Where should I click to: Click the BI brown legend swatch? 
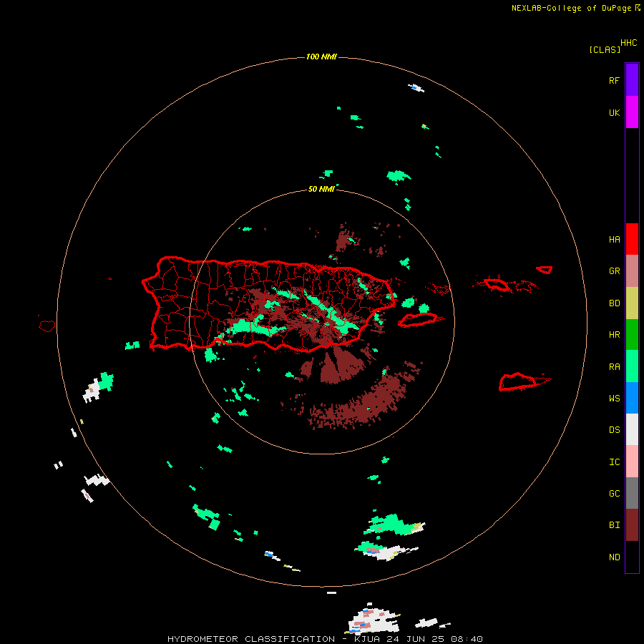pyautogui.click(x=632, y=525)
